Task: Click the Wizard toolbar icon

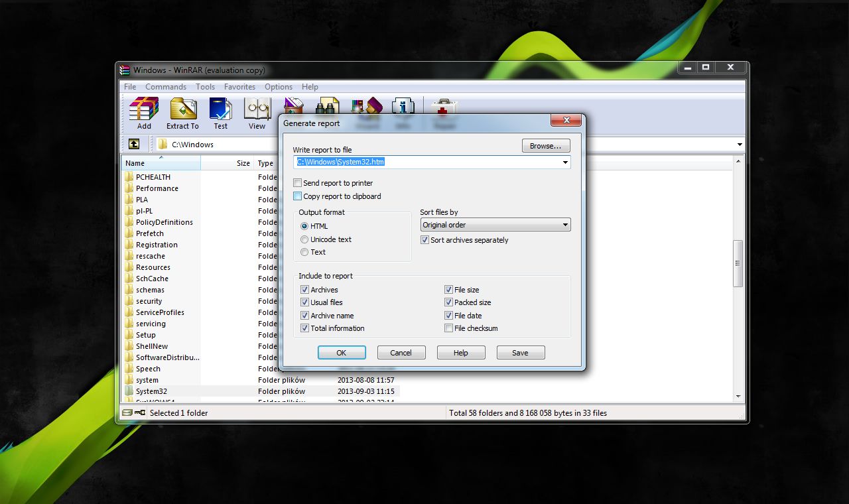Action: (x=367, y=105)
